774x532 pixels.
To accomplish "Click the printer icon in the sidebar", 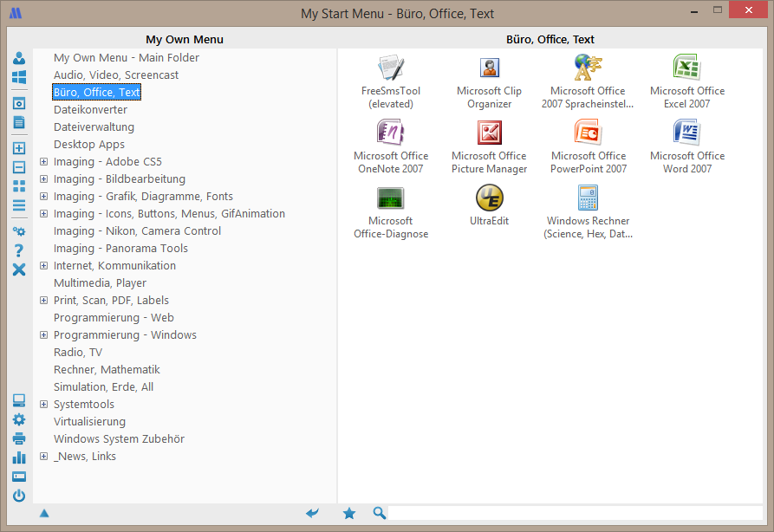I will (x=19, y=438).
